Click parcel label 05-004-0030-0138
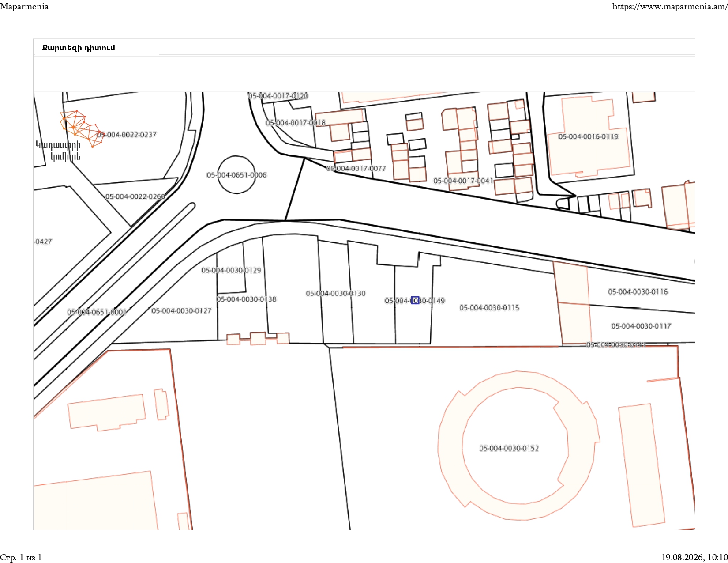Screen dimensions: 728x563 247,299
